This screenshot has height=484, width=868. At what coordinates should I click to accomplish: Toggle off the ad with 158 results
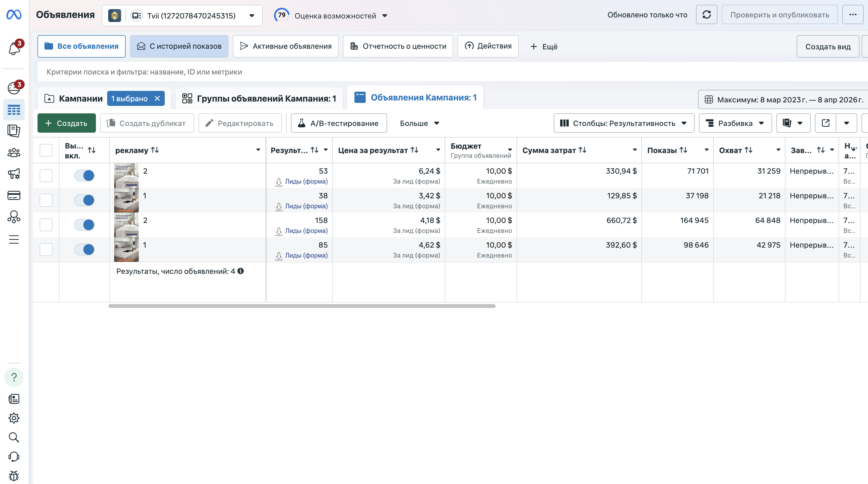coord(84,225)
